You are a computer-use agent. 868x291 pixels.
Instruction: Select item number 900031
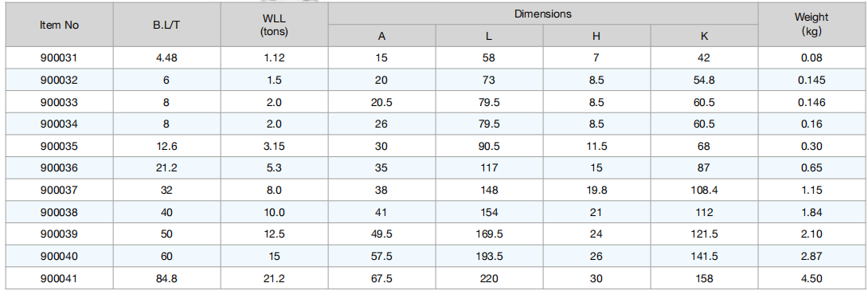click(x=59, y=57)
